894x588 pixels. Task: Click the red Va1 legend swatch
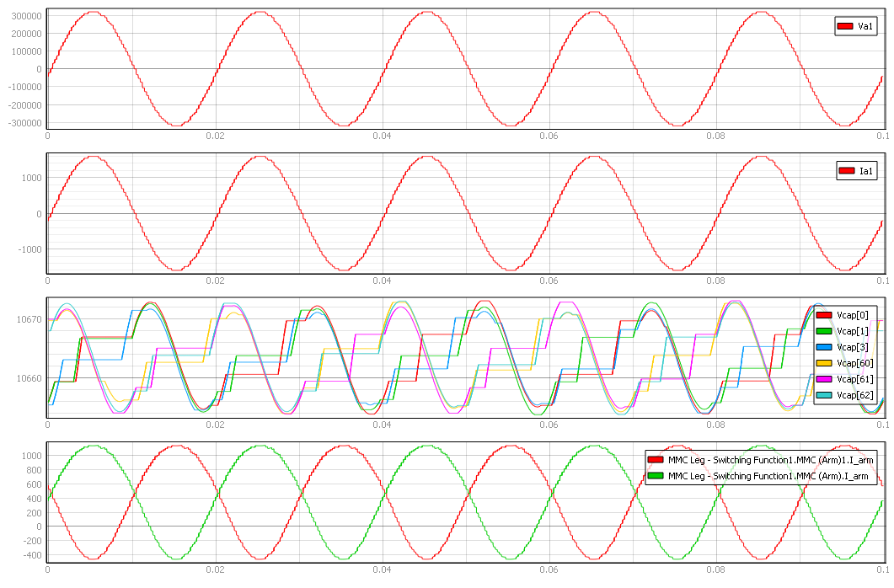pyautogui.click(x=845, y=27)
